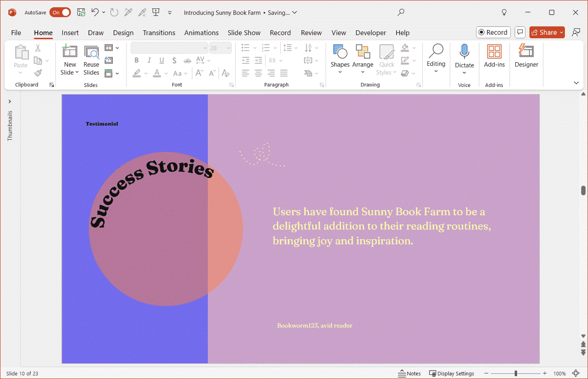
Task: Click the Reset slide icon
Action: (109, 60)
